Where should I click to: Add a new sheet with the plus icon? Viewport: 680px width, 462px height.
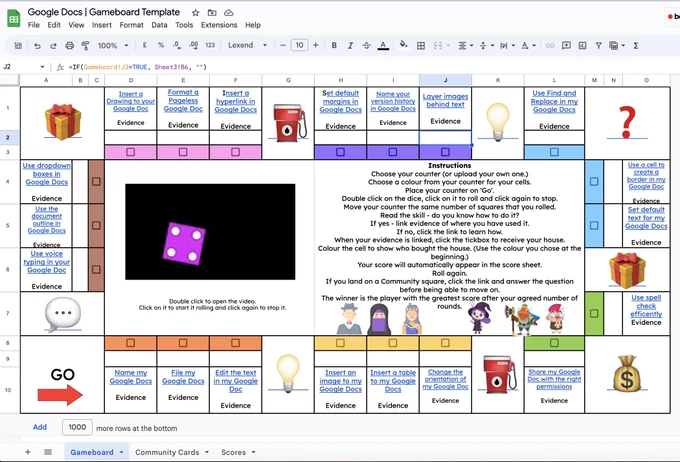(x=28, y=452)
